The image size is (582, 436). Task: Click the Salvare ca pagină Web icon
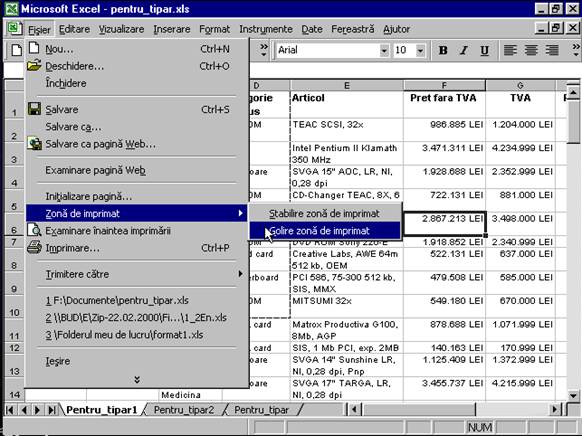(35, 144)
